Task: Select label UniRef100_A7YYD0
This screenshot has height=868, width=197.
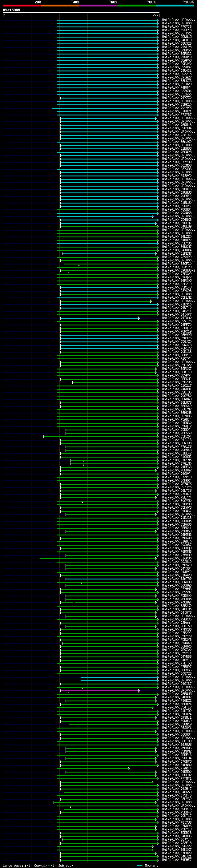Action: click(177, 162)
